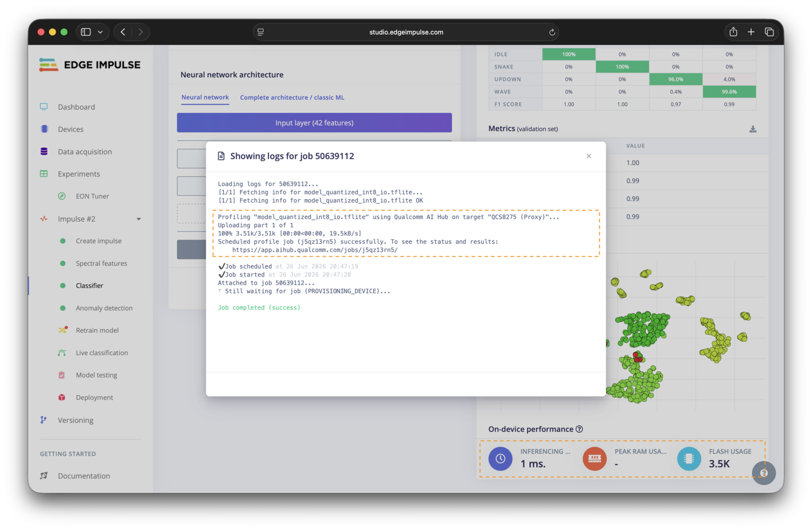This screenshot has height=530, width=812.
Task: Click the site settings icon in address bar
Action: (x=260, y=32)
